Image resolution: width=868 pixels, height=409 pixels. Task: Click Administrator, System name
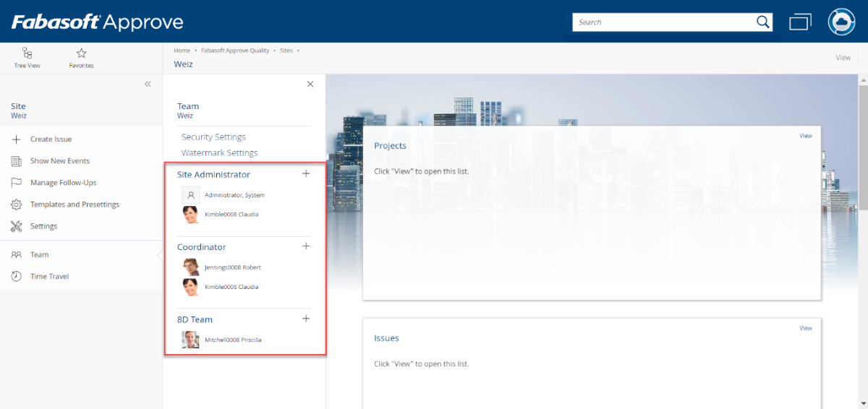pos(234,195)
